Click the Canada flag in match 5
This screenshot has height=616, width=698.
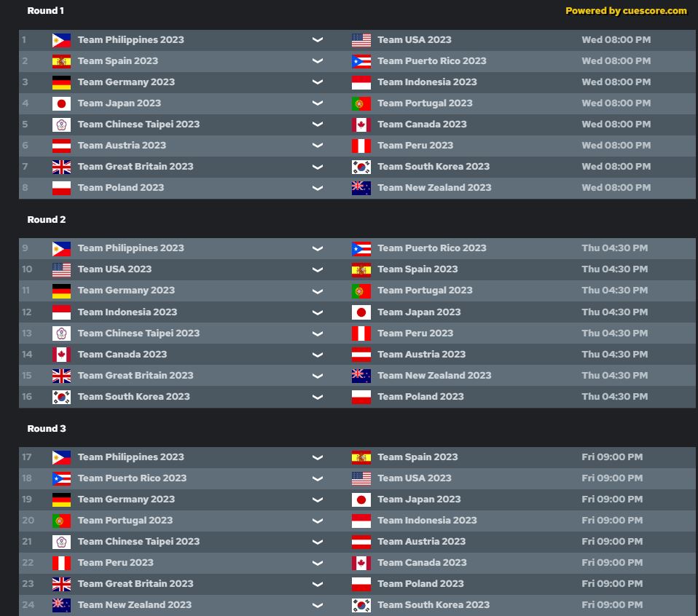coord(361,125)
